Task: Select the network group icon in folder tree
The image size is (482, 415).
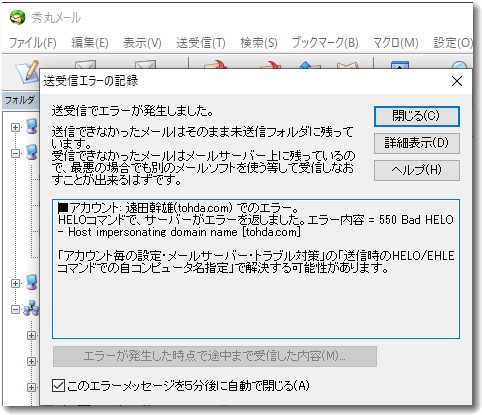Action: (31, 309)
